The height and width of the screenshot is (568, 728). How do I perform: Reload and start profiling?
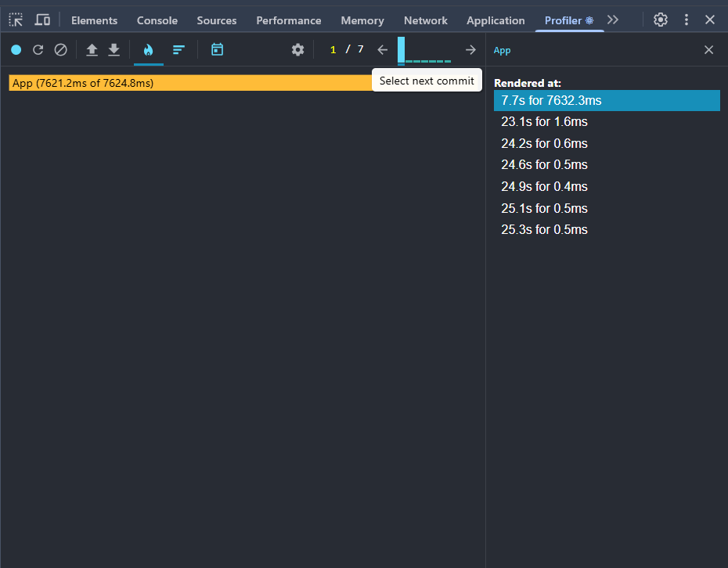pyautogui.click(x=38, y=49)
